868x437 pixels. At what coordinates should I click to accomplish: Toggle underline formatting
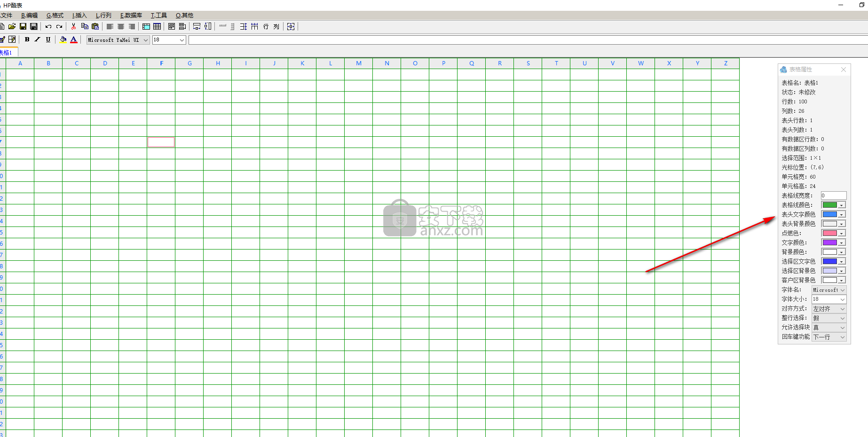point(48,39)
